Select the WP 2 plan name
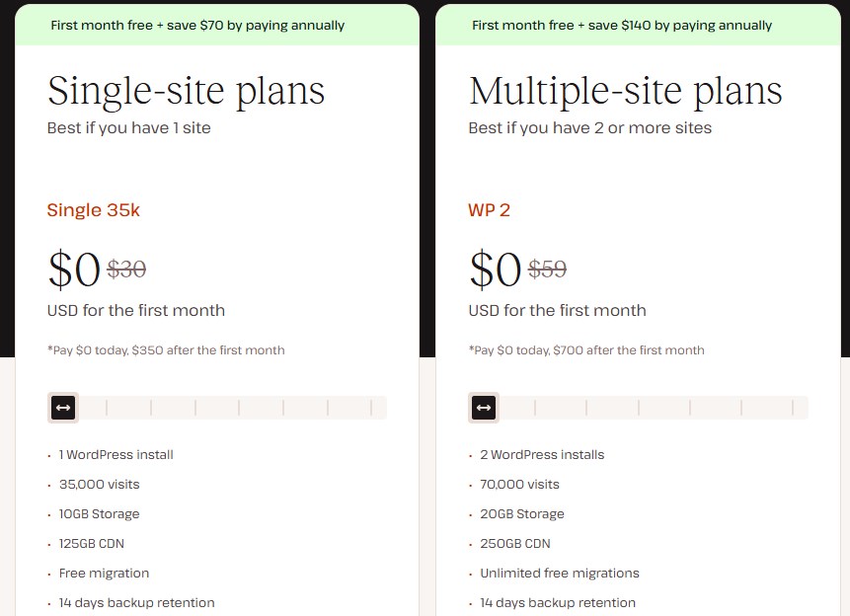850x616 pixels. 489,210
